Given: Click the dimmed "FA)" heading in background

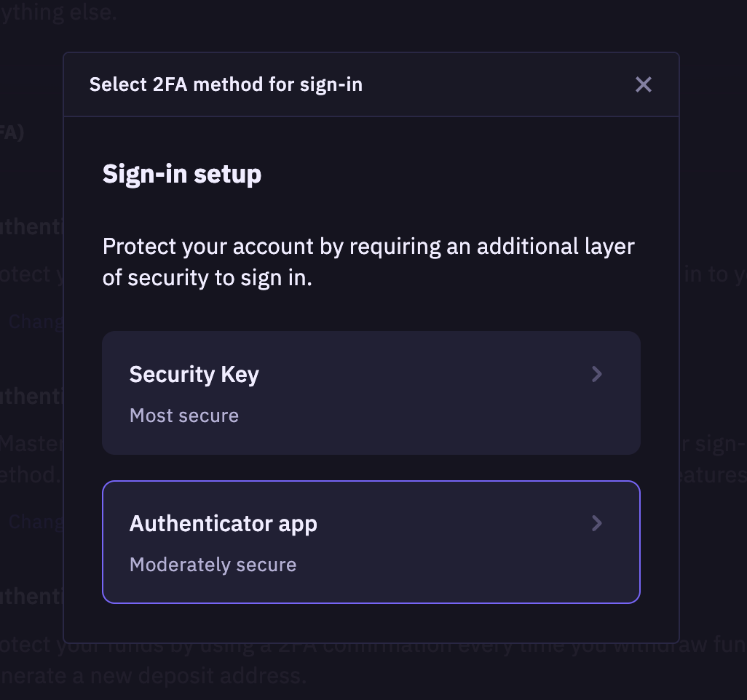Looking at the screenshot, I should point(12,133).
